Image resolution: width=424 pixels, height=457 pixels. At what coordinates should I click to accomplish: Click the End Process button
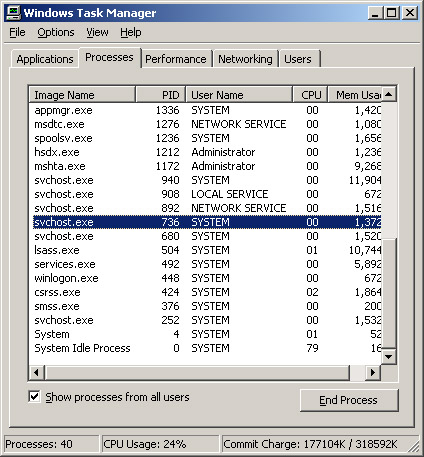[x=349, y=400]
